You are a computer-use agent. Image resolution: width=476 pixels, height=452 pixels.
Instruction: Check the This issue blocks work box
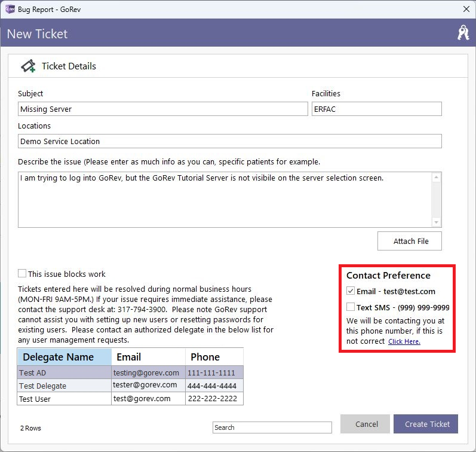pyautogui.click(x=22, y=273)
